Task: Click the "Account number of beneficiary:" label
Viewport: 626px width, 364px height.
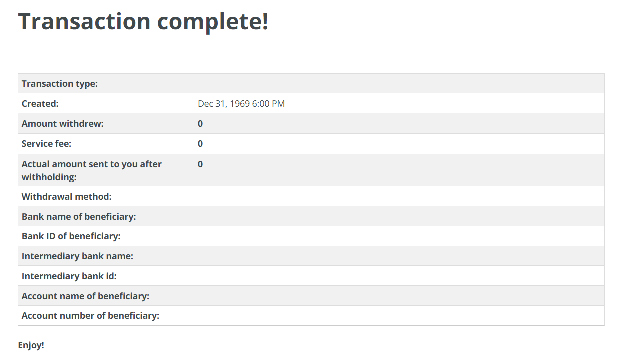Action: (91, 316)
